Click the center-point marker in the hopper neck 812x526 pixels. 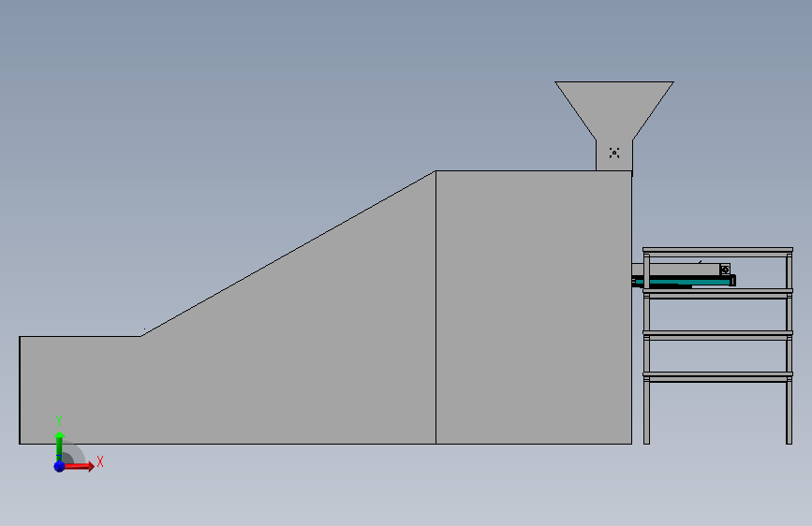pyautogui.click(x=614, y=153)
